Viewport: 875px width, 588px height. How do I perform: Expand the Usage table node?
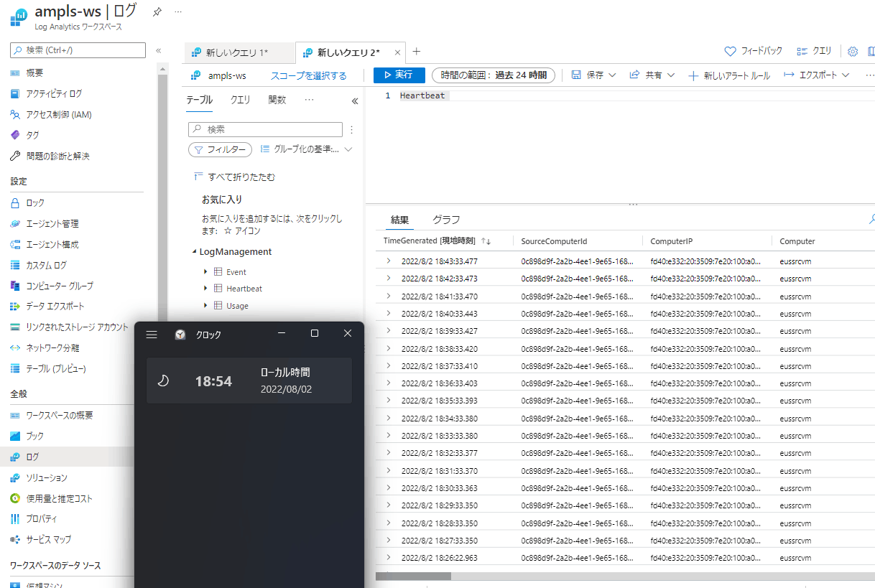(x=205, y=306)
